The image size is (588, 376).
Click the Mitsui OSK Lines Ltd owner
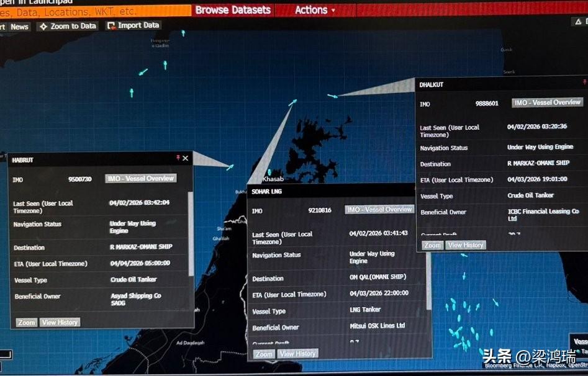(378, 325)
